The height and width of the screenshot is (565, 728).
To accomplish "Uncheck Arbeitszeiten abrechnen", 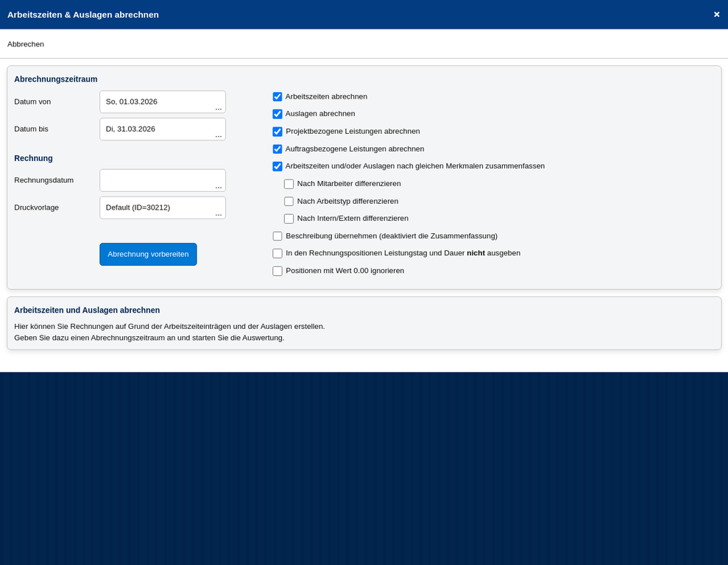I will [278, 96].
